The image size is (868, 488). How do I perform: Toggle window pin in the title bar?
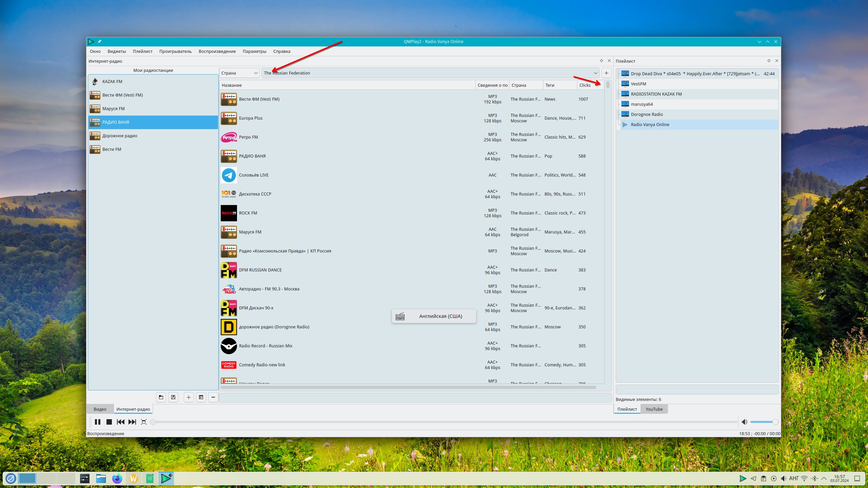pyautogui.click(x=99, y=42)
